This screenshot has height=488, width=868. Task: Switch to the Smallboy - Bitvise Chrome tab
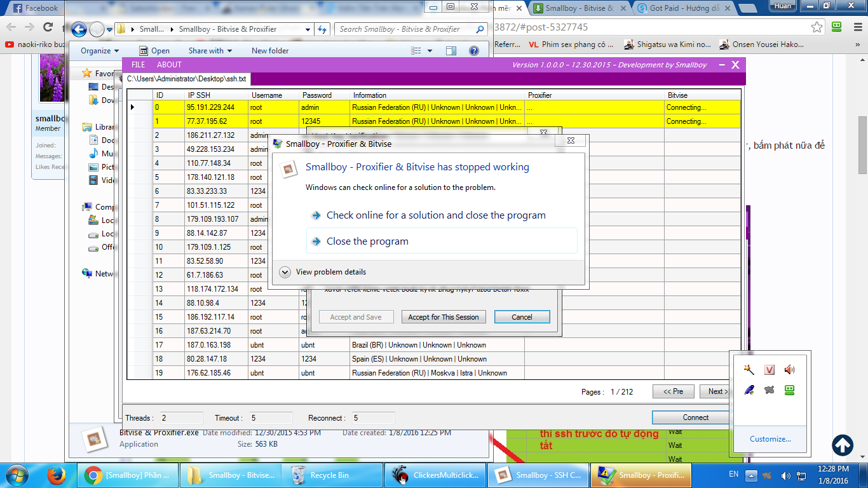click(x=580, y=8)
